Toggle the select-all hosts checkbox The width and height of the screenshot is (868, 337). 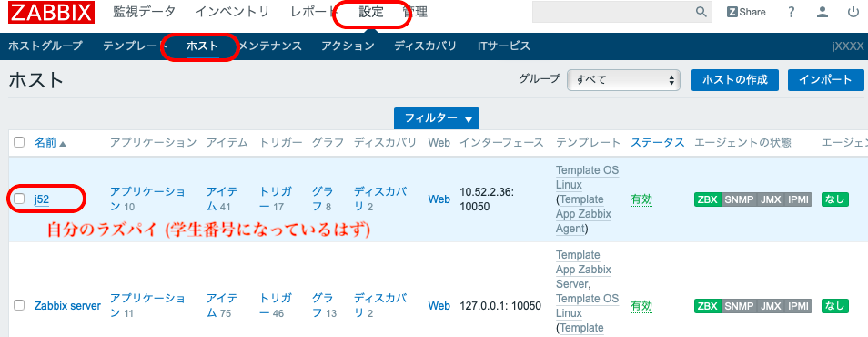pyautogui.click(x=19, y=142)
